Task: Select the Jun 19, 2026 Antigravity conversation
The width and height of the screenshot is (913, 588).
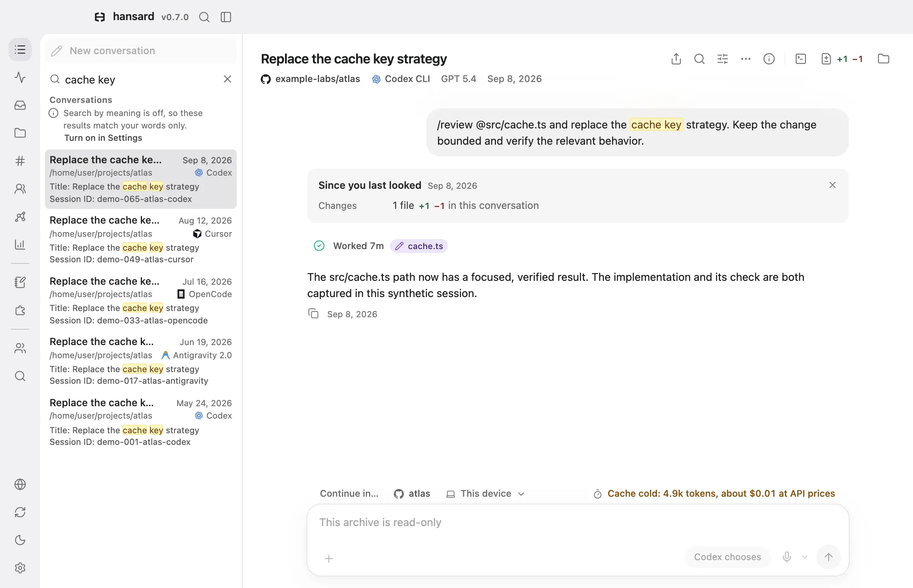Action: pos(141,361)
